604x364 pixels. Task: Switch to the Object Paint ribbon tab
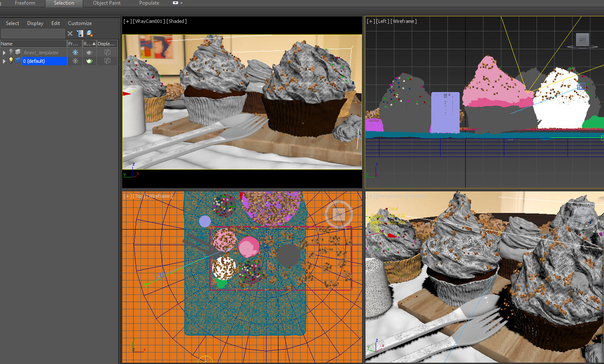tap(107, 3)
